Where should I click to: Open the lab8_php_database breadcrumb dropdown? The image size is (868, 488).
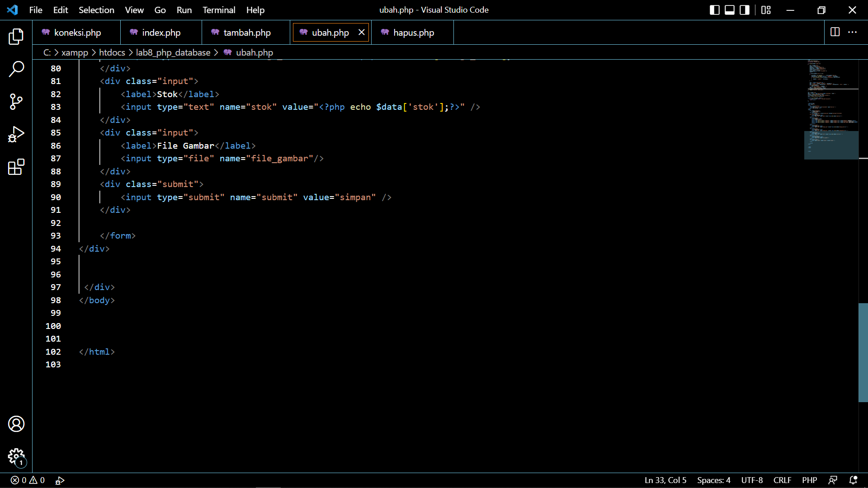coord(173,52)
